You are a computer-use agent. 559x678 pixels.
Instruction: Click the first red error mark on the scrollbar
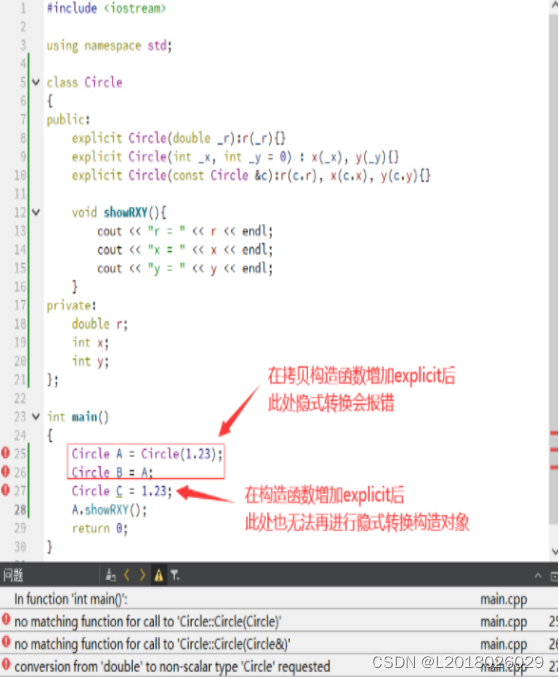554,433
